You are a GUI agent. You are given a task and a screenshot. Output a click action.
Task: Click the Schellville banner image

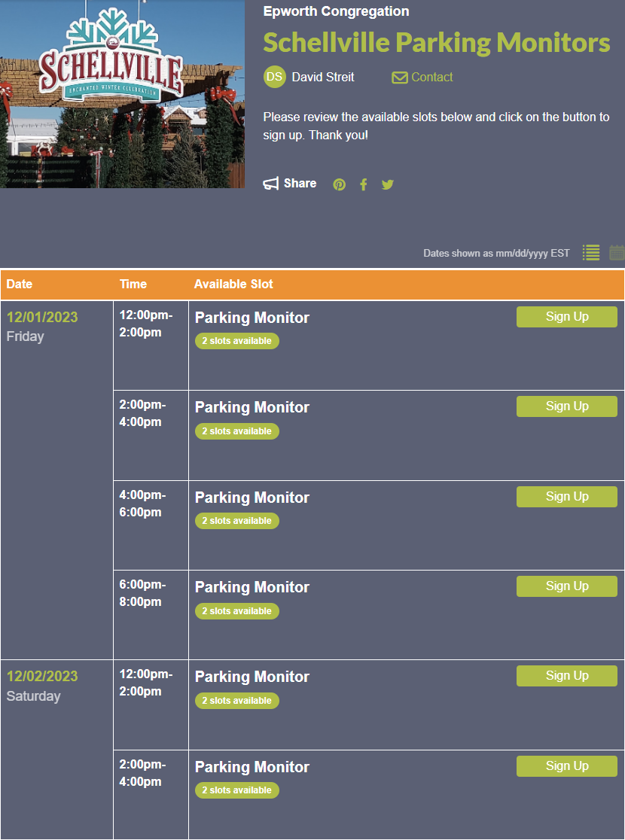tap(122, 94)
